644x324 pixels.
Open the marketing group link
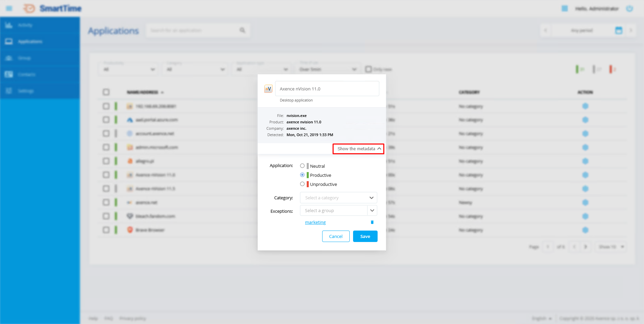pos(315,222)
